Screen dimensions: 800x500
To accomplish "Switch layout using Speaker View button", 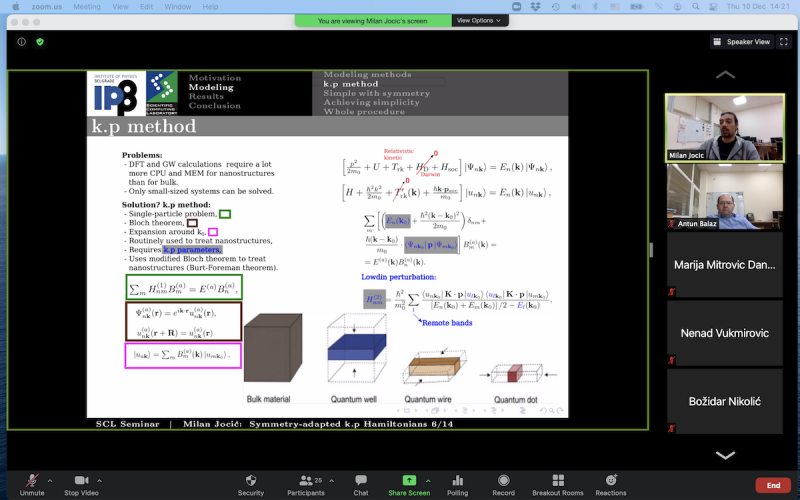I will (742, 42).
